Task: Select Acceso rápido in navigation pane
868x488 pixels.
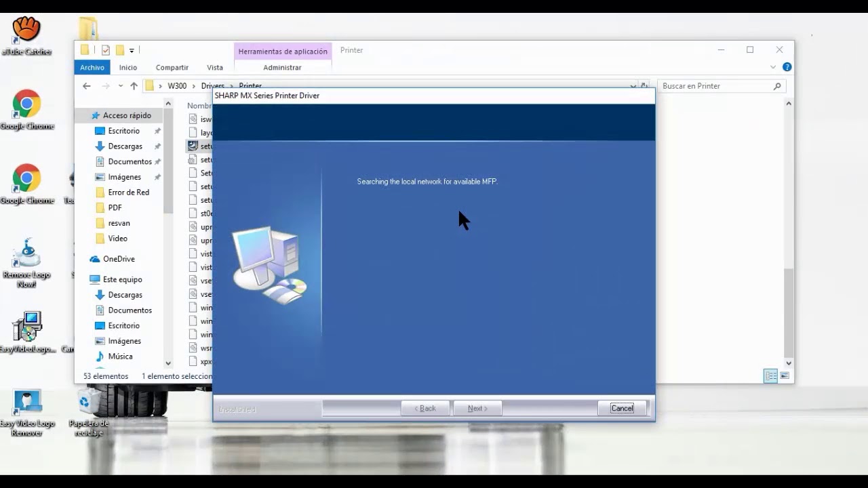Action: click(x=127, y=115)
